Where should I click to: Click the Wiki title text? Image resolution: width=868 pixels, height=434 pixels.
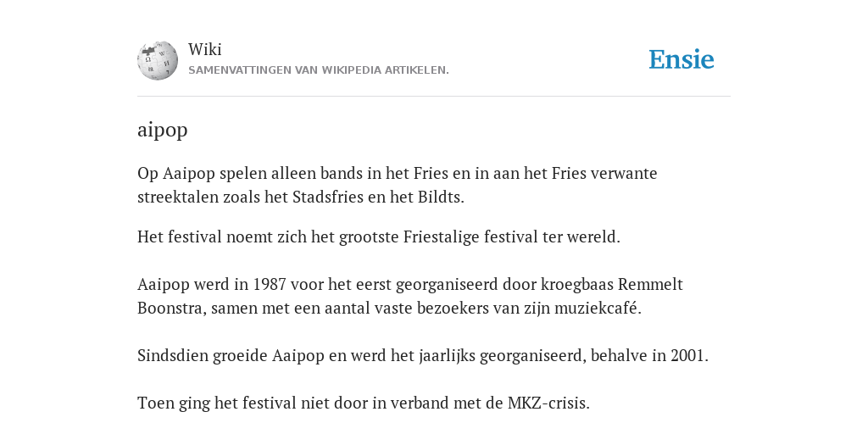pos(205,49)
